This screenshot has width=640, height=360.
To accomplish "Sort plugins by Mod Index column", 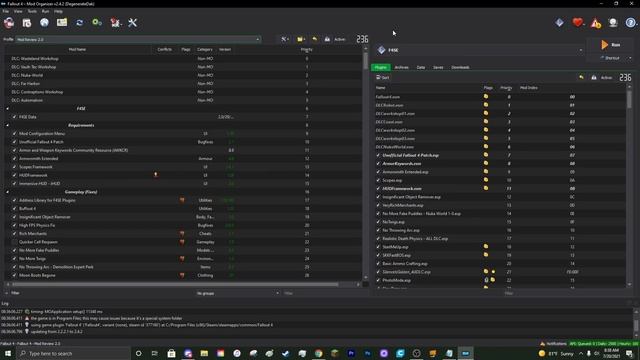I will (529, 88).
